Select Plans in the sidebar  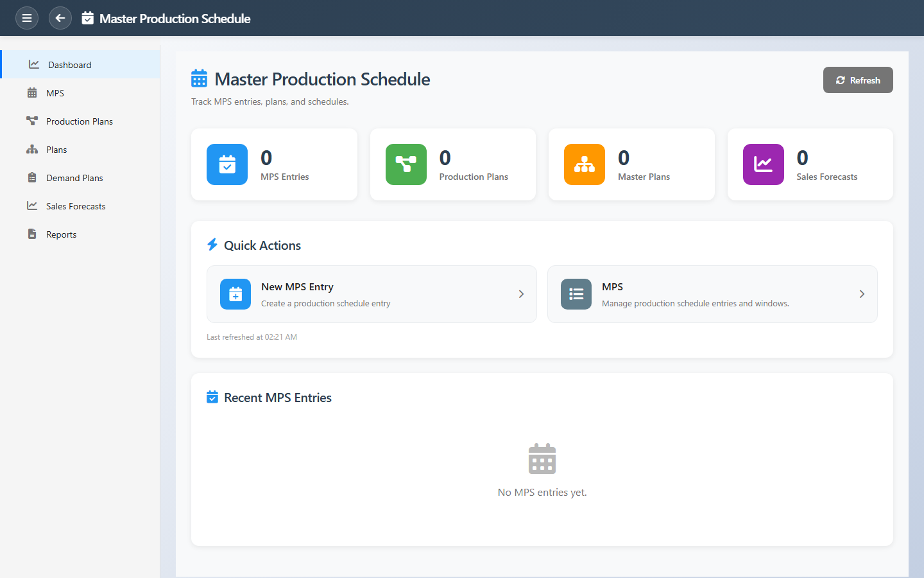pos(56,150)
